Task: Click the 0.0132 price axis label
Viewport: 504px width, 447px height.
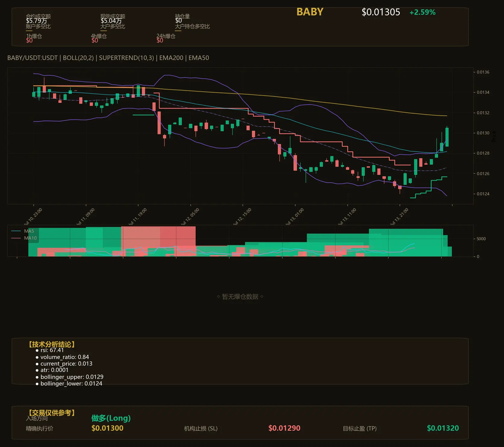Action: coord(483,113)
